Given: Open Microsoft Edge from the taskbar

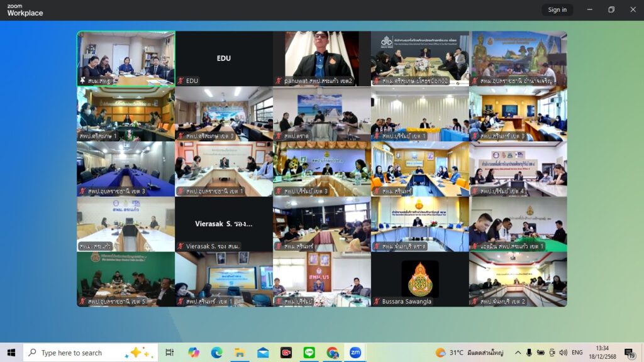Looking at the screenshot, I should (x=216, y=353).
